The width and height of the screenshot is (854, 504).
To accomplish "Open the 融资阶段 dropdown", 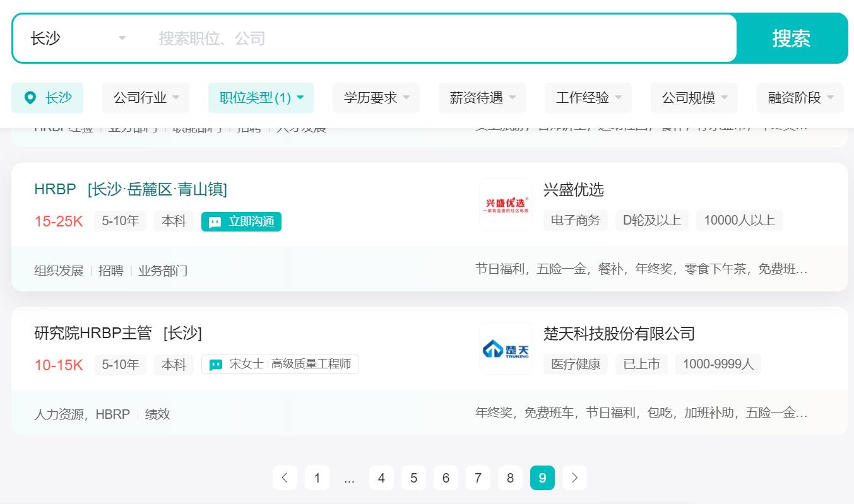I will click(x=800, y=98).
